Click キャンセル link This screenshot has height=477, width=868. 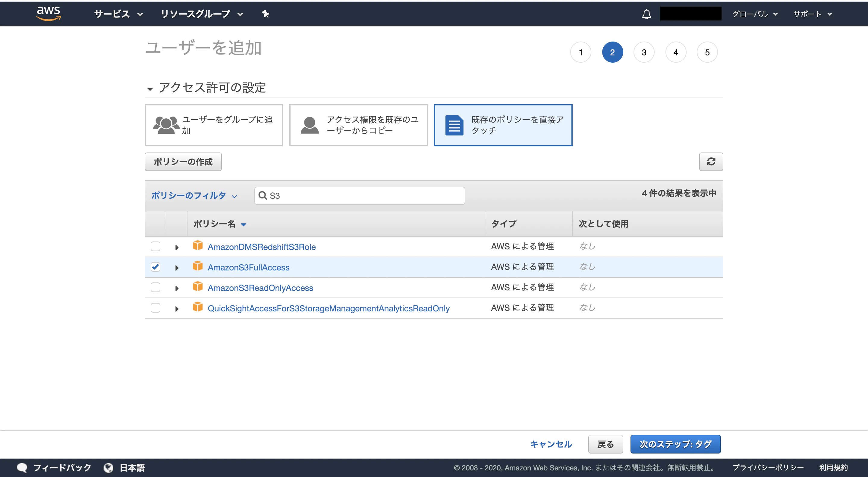[551, 444]
